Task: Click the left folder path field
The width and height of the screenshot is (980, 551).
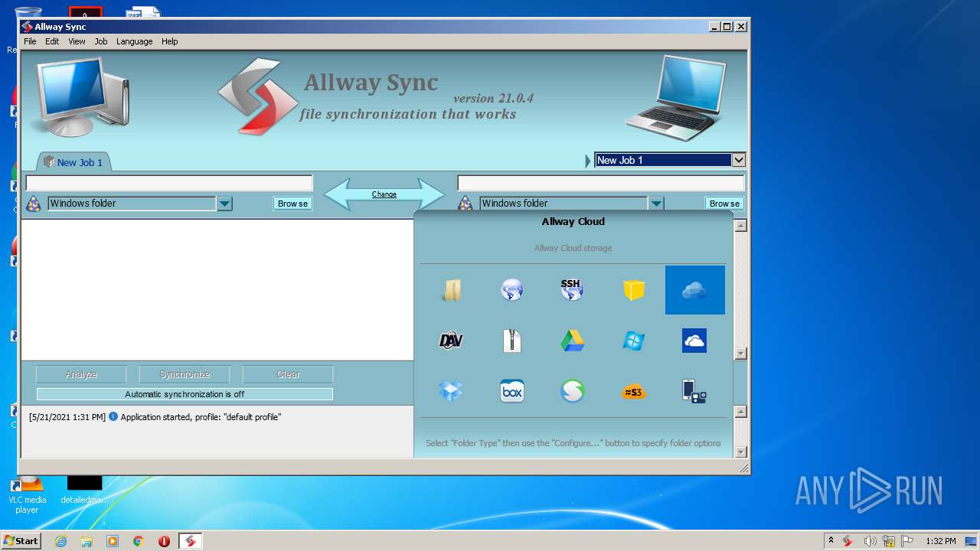Action: click(169, 183)
